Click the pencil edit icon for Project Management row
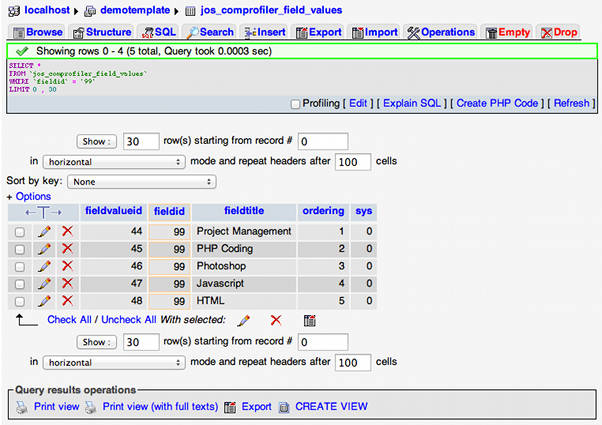 44,231
